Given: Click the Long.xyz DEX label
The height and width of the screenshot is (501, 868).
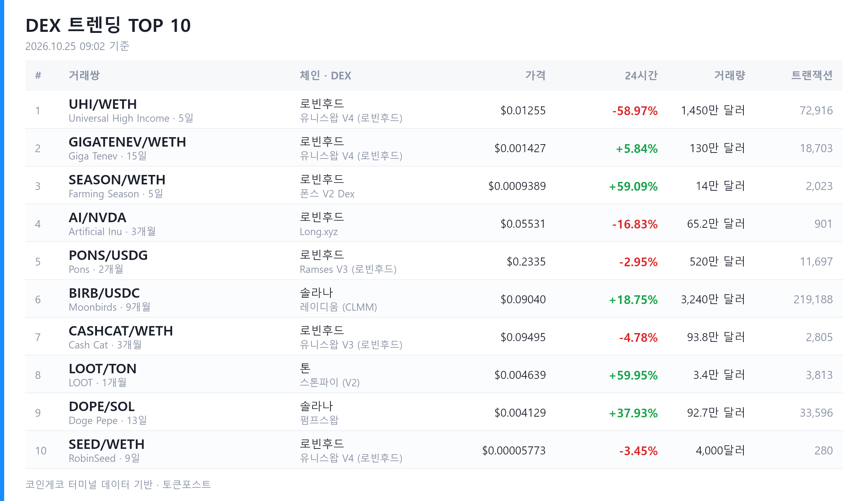Looking at the screenshot, I should click(318, 232).
